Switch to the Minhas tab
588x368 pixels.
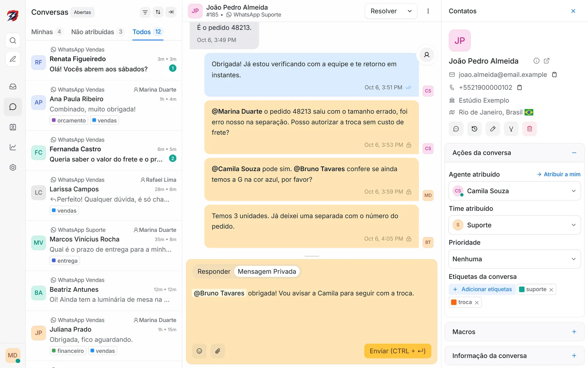pyautogui.click(x=47, y=32)
